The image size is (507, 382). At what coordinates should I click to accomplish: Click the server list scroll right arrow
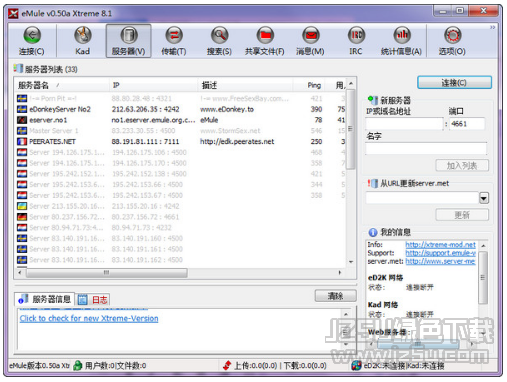340,273
